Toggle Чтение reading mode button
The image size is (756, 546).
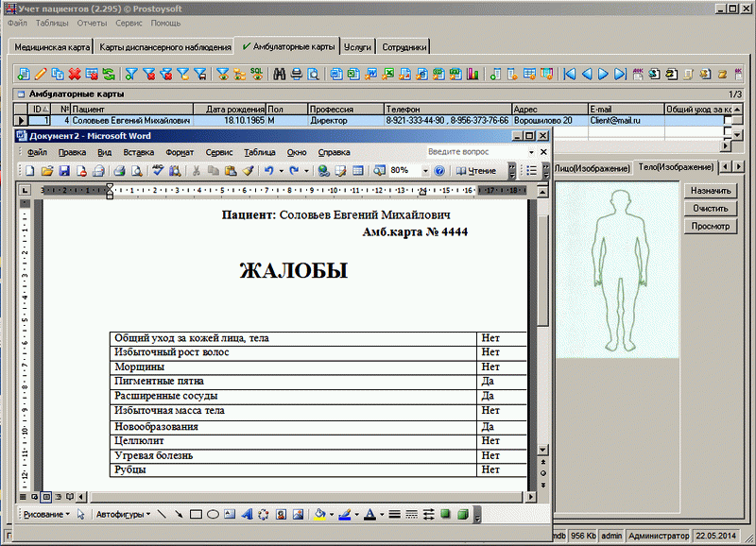pos(476,171)
